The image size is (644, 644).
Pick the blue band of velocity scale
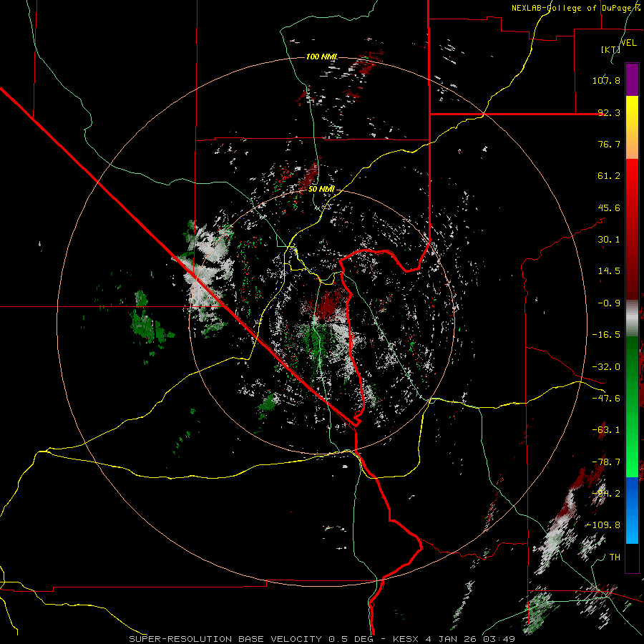click(x=632, y=510)
